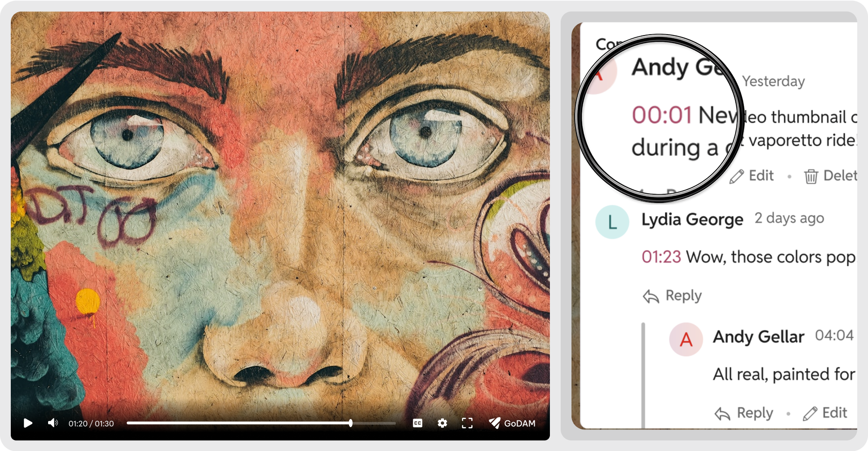This screenshot has width=868, height=451.
Task: Click the mural video frame
Action: coord(280,211)
